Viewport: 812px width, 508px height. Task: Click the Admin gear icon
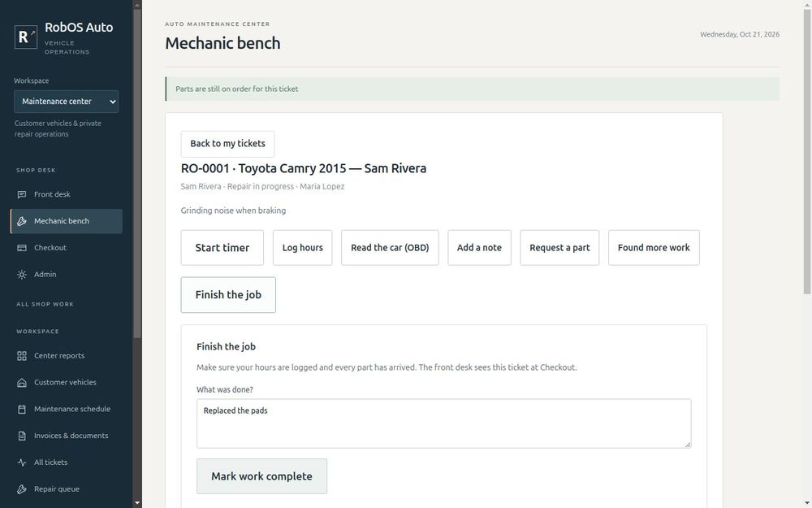coord(22,275)
